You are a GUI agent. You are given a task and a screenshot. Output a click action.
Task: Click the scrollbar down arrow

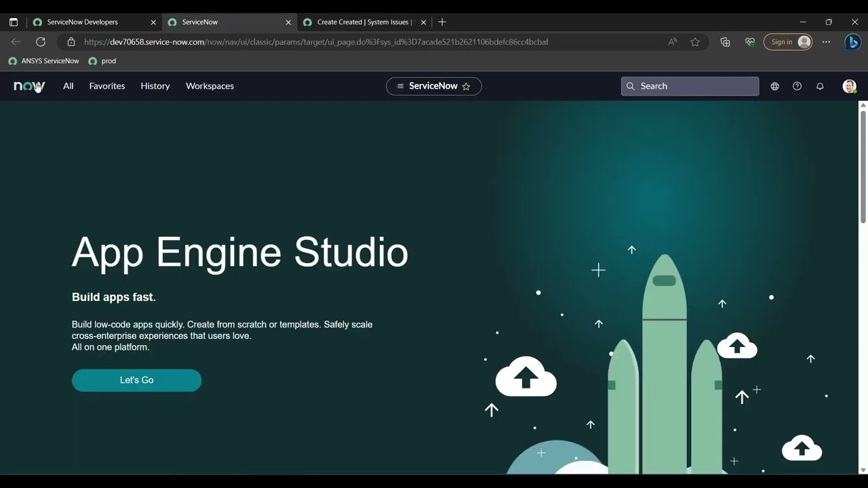tap(863, 470)
